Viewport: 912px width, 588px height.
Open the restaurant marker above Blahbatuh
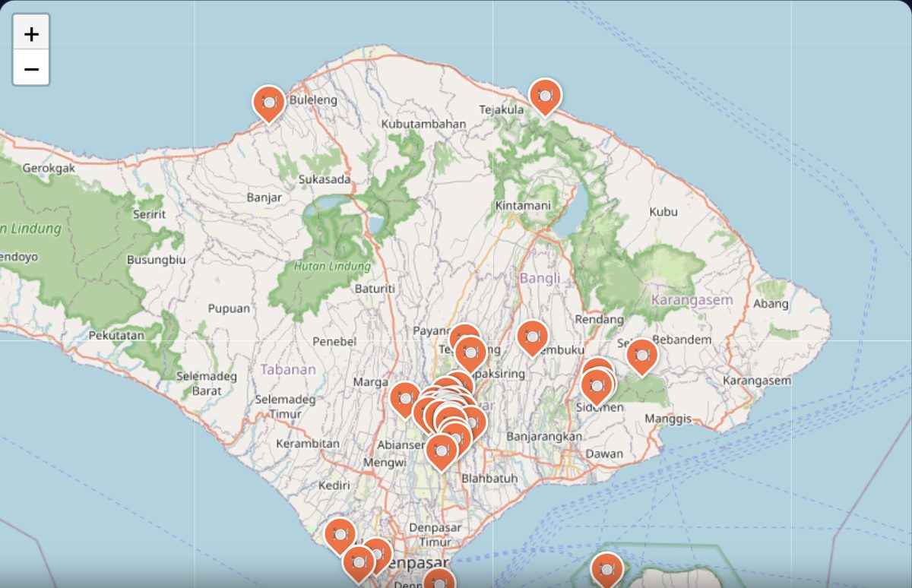coord(442,452)
